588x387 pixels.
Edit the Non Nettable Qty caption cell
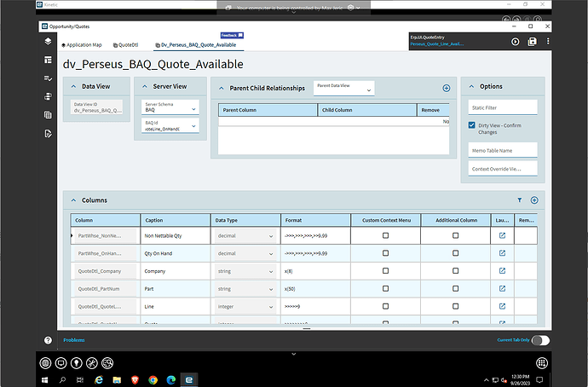(x=176, y=236)
